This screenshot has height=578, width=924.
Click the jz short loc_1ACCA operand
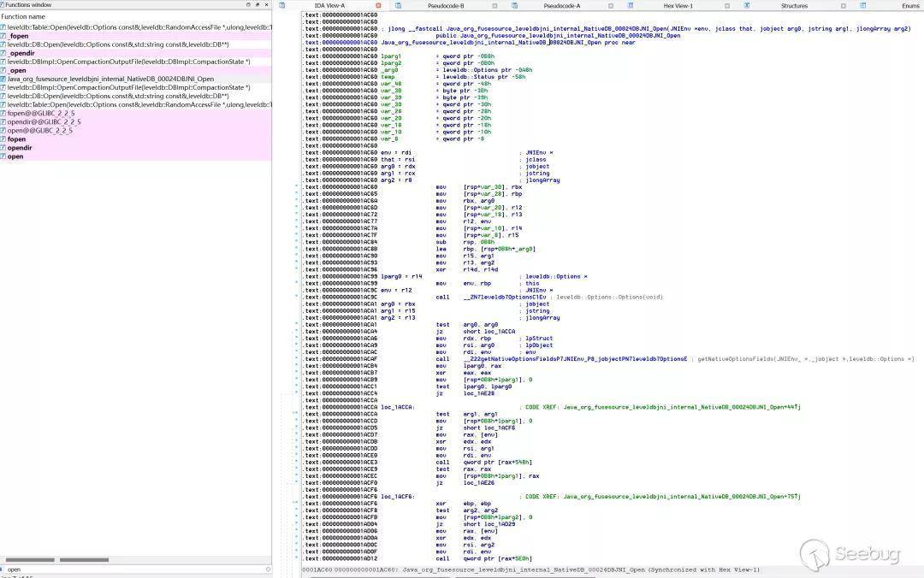pos(489,332)
